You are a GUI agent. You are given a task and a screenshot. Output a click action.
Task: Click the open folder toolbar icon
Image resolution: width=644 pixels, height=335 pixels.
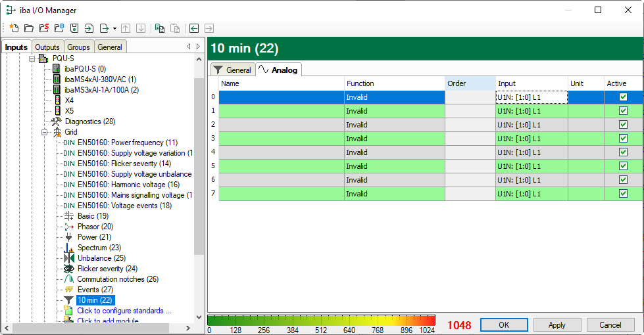click(x=28, y=28)
